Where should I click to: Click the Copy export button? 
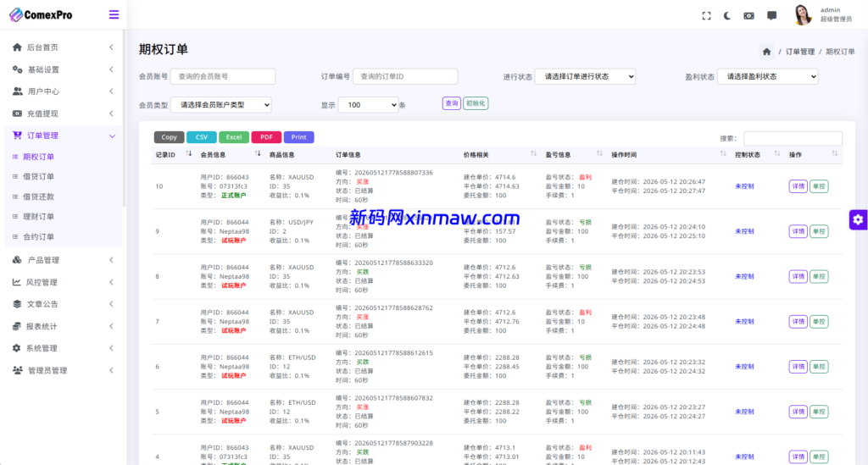(x=169, y=137)
